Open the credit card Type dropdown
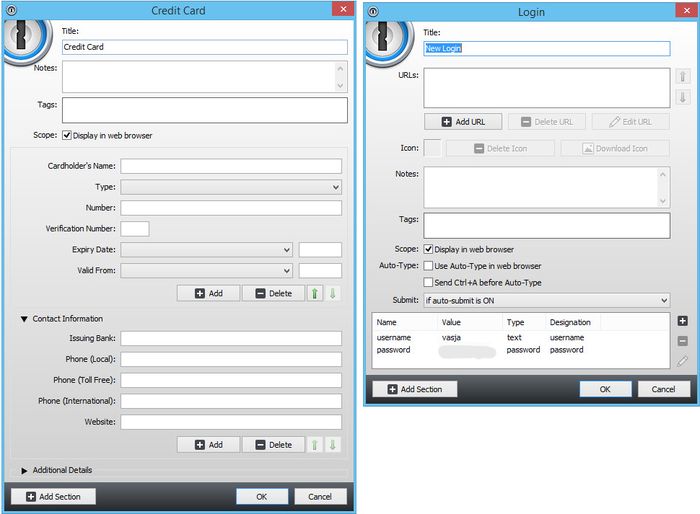The height and width of the screenshot is (514, 700). pyautogui.click(x=231, y=187)
